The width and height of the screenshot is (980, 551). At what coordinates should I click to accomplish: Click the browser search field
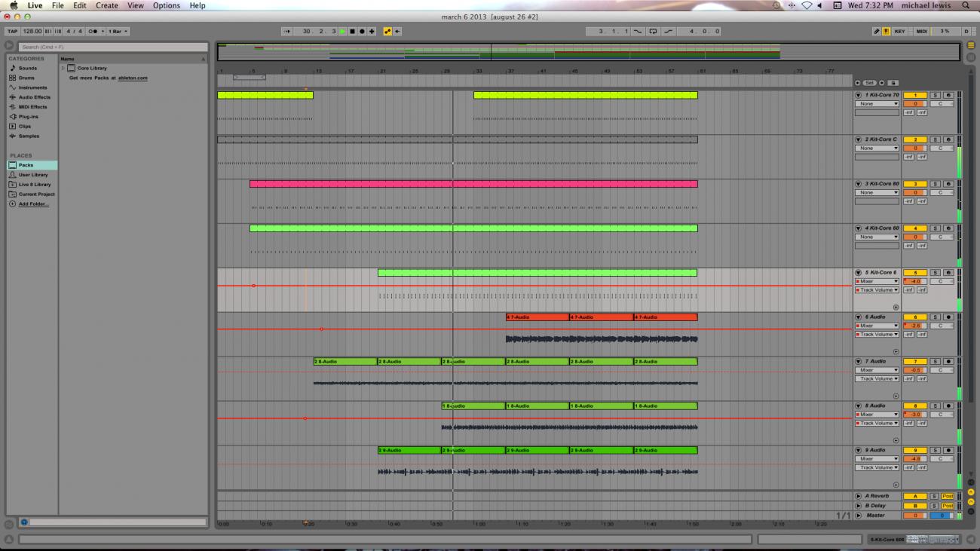(112, 47)
